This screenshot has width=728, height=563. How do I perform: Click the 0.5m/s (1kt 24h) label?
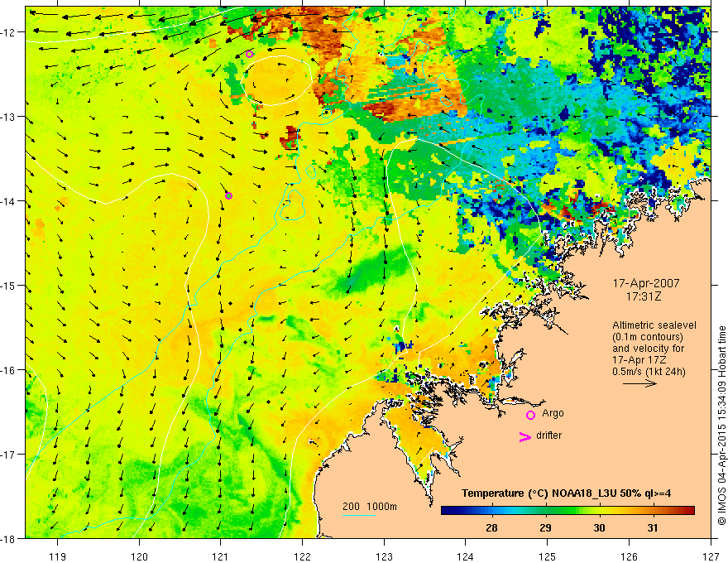pos(649,372)
